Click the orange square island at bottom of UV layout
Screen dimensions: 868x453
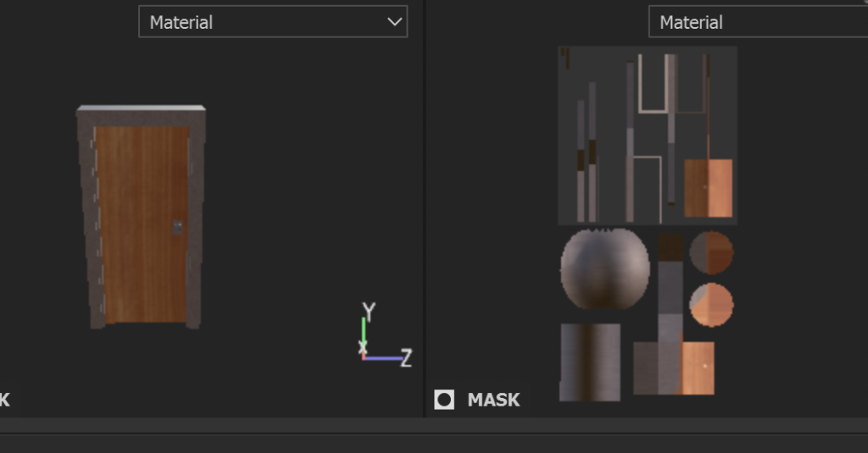pos(698,368)
